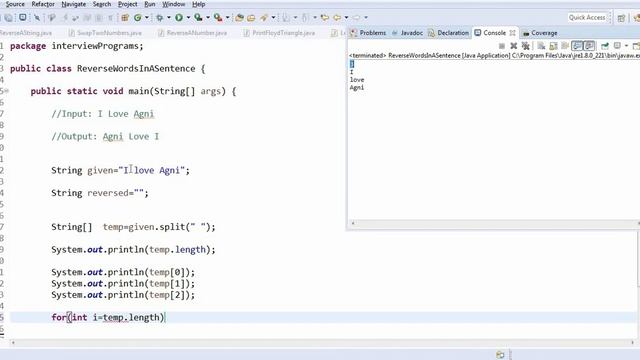Open the New Java Class dropdown arrow

pos(147,18)
